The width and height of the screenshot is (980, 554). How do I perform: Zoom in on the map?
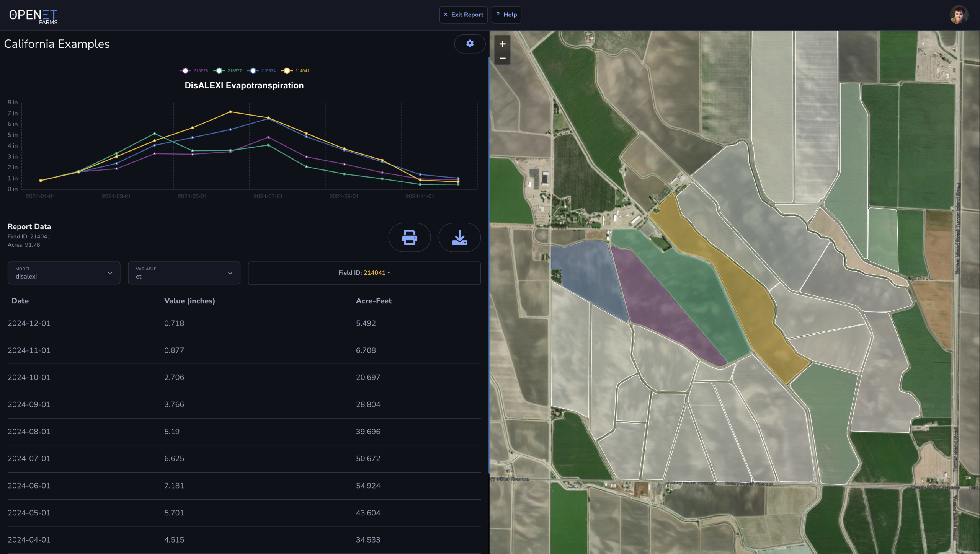click(502, 44)
